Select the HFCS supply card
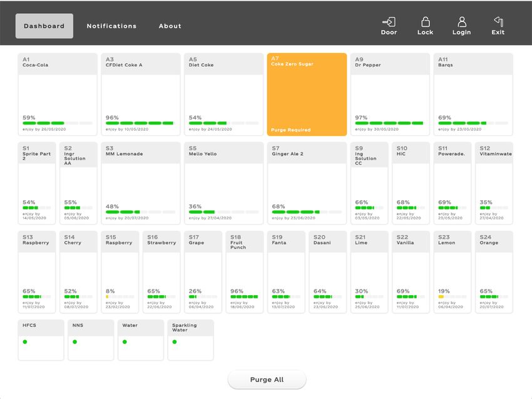The width and height of the screenshot is (532, 399). pyautogui.click(x=41, y=340)
